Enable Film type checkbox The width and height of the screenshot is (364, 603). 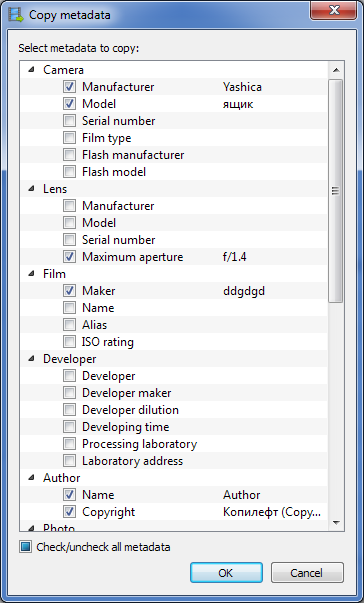(69, 138)
